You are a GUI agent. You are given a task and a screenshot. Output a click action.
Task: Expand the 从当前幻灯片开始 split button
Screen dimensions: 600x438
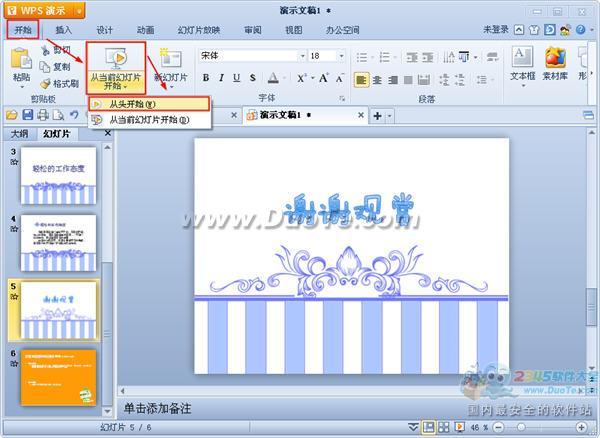coord(115,87)
